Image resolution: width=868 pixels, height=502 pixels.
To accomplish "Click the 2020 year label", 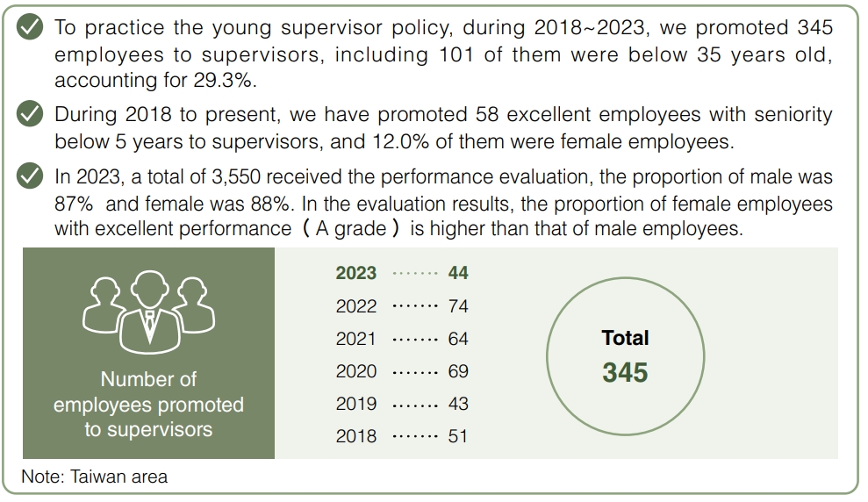I will point(355,371).
